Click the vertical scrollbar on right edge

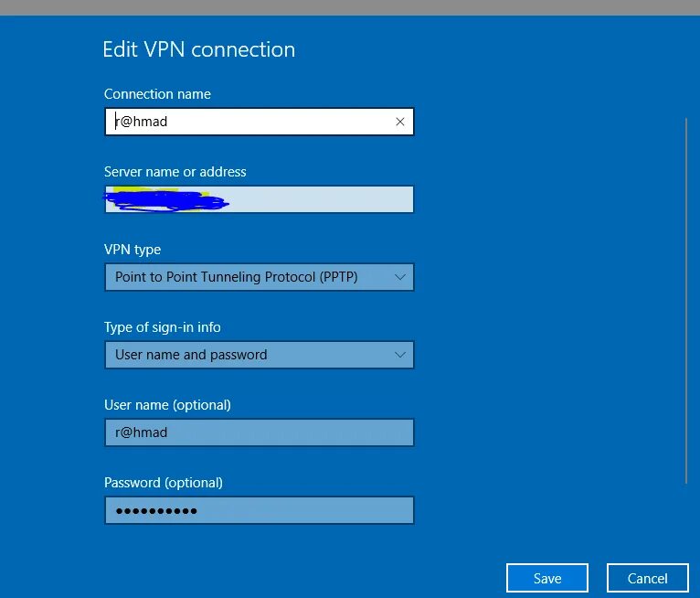point(686,300)
